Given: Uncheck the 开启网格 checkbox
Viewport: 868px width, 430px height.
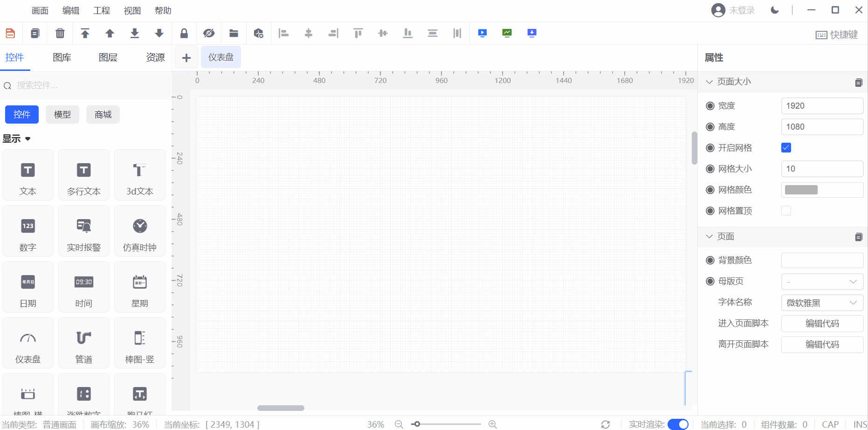Looking at the screenshot, I should point(786,148).
